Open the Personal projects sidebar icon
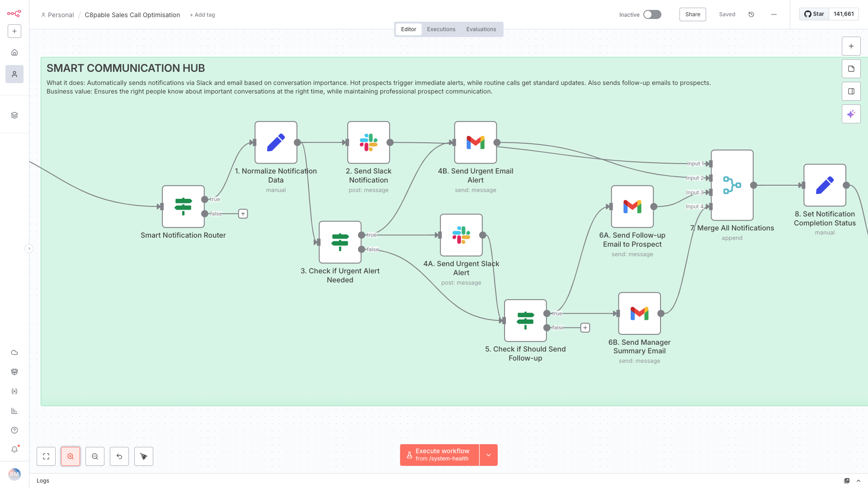The image size is (868, 488). pos(14,74)
